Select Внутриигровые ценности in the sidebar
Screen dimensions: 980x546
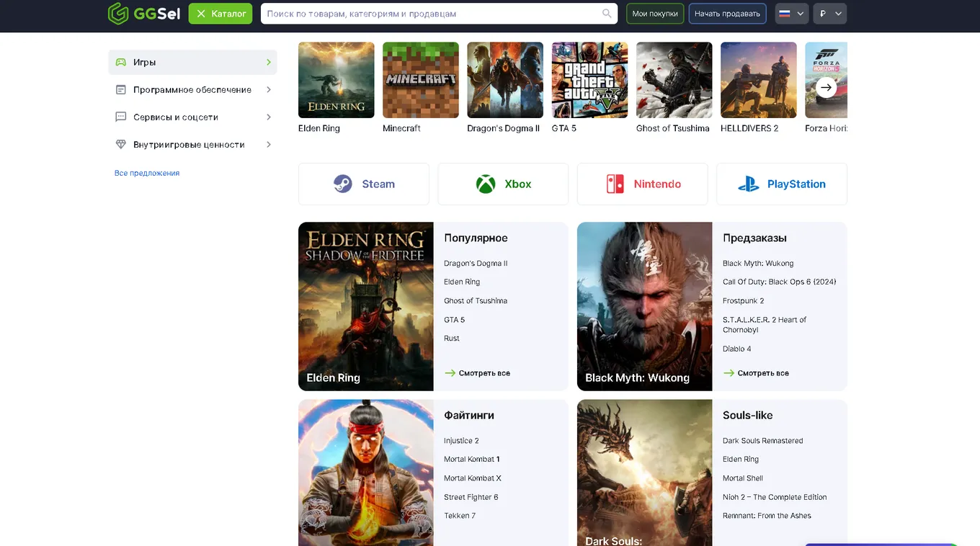pos(192,145)
